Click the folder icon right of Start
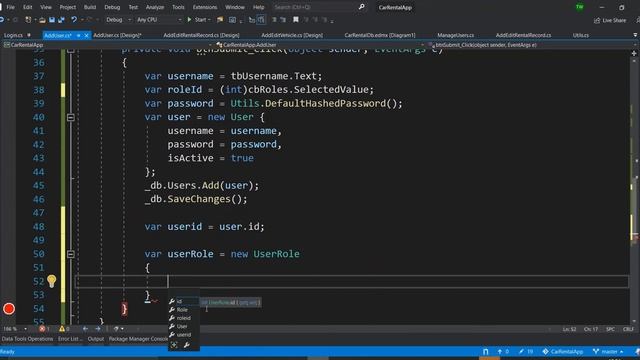The height and width of the screenshot is (360, 640). pos(220,20)
